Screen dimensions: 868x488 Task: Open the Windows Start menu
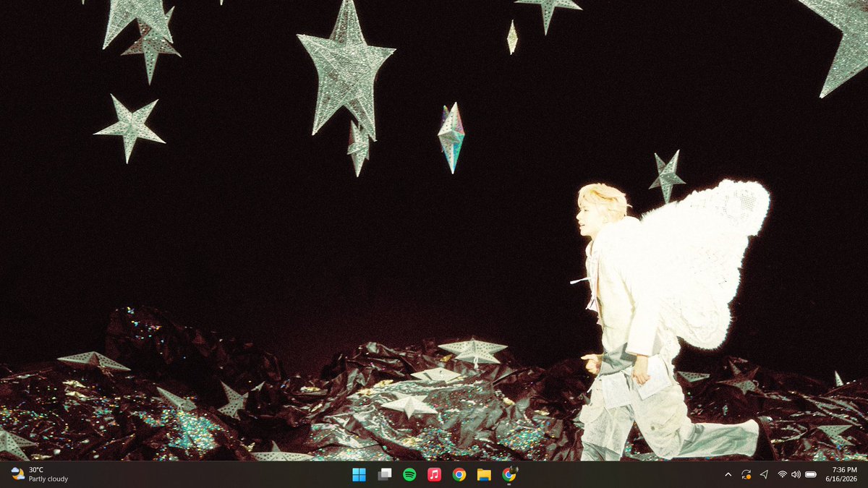[x=359, y=474]
